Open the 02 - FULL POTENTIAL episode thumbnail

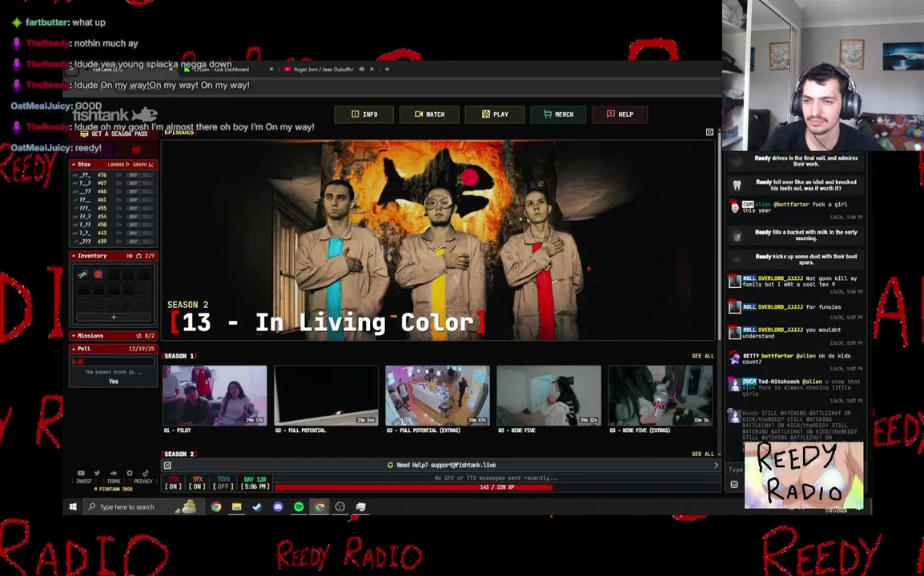[326, 395]
